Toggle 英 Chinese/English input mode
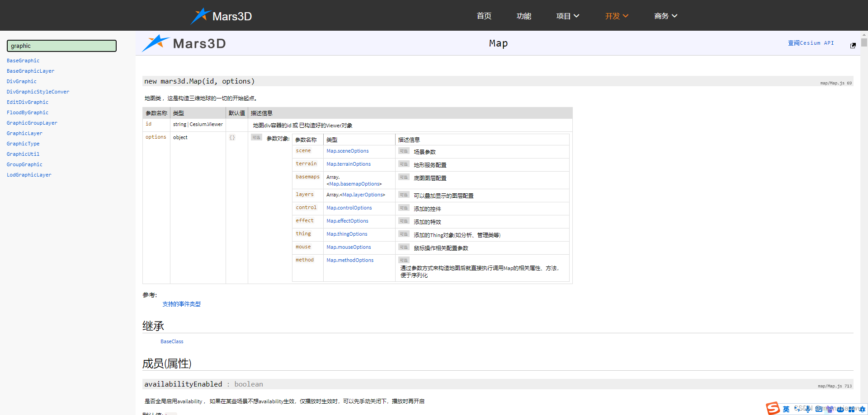Viewport: 868px width, 415px height. click(x=787, y=409)
